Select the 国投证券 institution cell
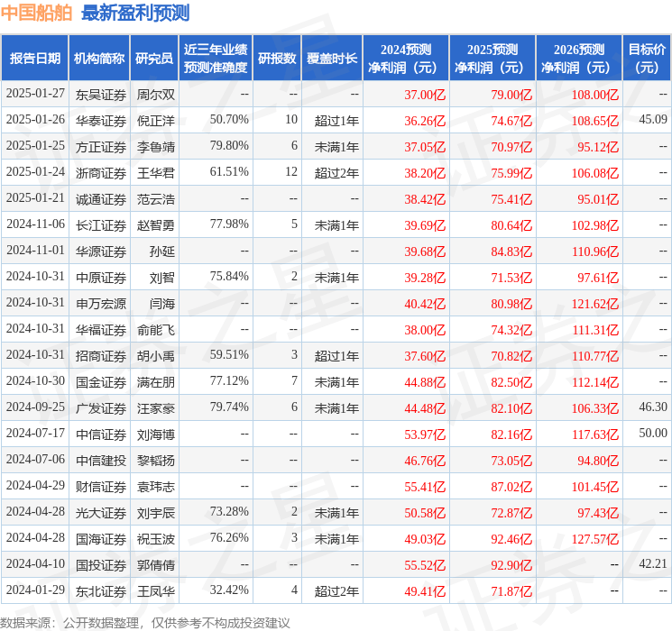The image size is (672, 631). click(x=101, y=565)
